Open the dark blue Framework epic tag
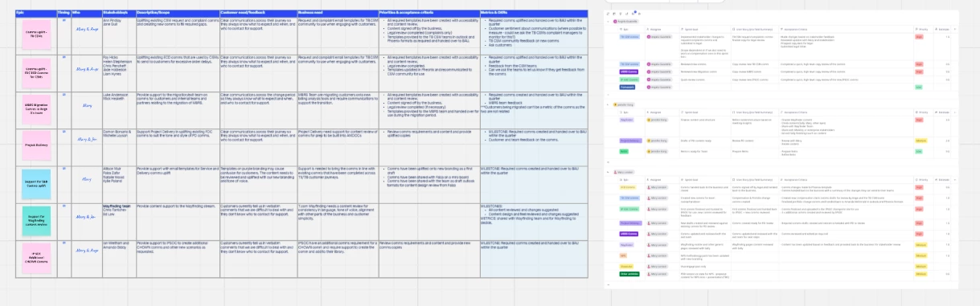Viewport: 980px width, 306px height. coord(627,87)
